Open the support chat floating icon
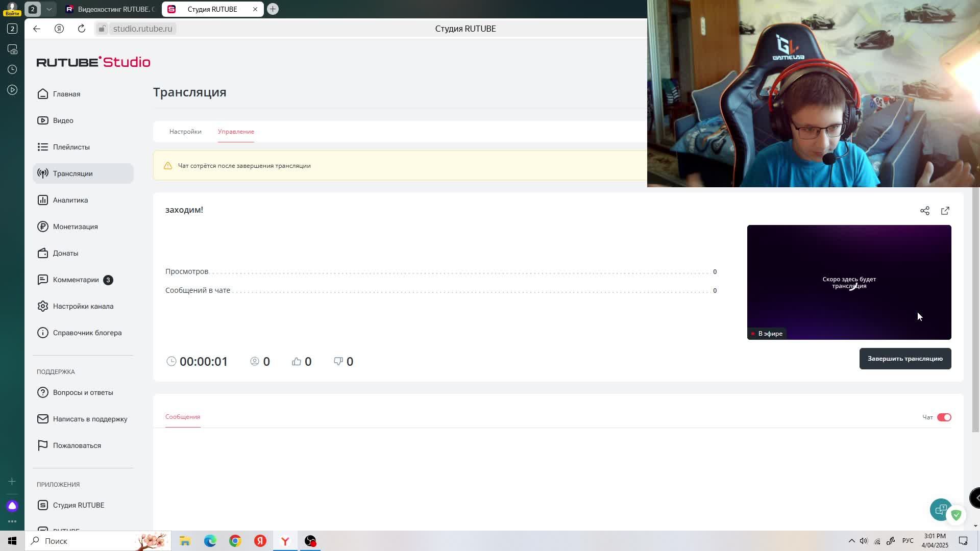 (x=940, y=509)
